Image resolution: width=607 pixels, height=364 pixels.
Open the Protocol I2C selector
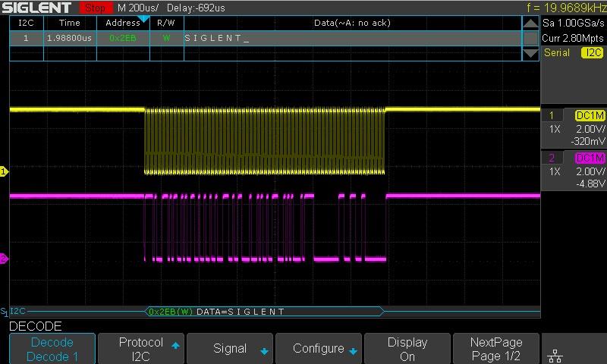[141, 349]
